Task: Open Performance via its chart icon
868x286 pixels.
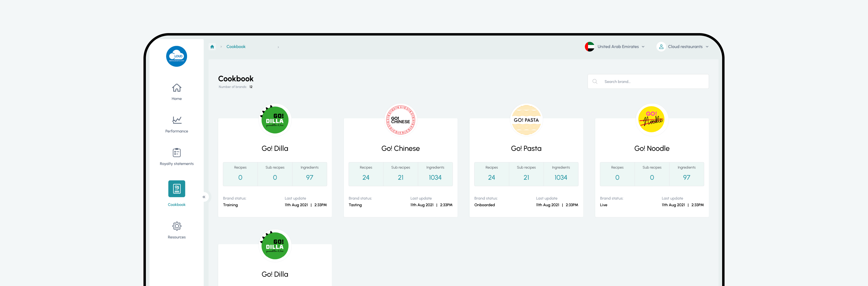Action: pos(177,120)
